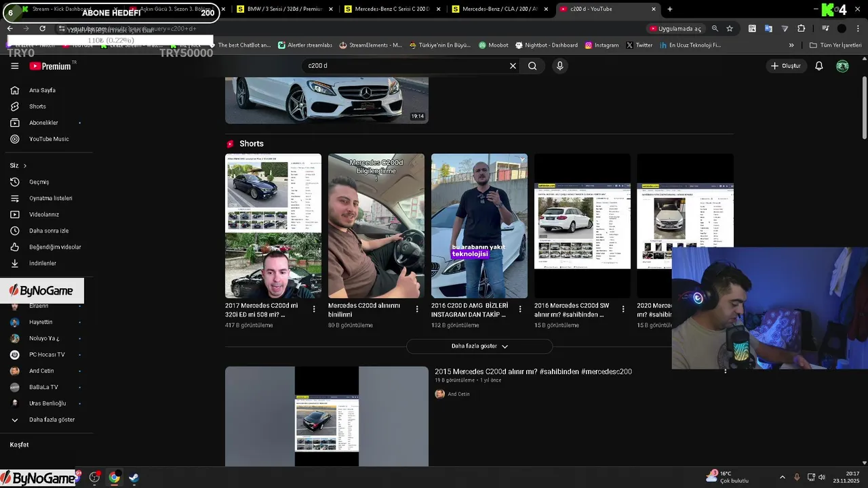Show more bookmarks with the double chevron

pyautogui.click(x=791, y=45)
